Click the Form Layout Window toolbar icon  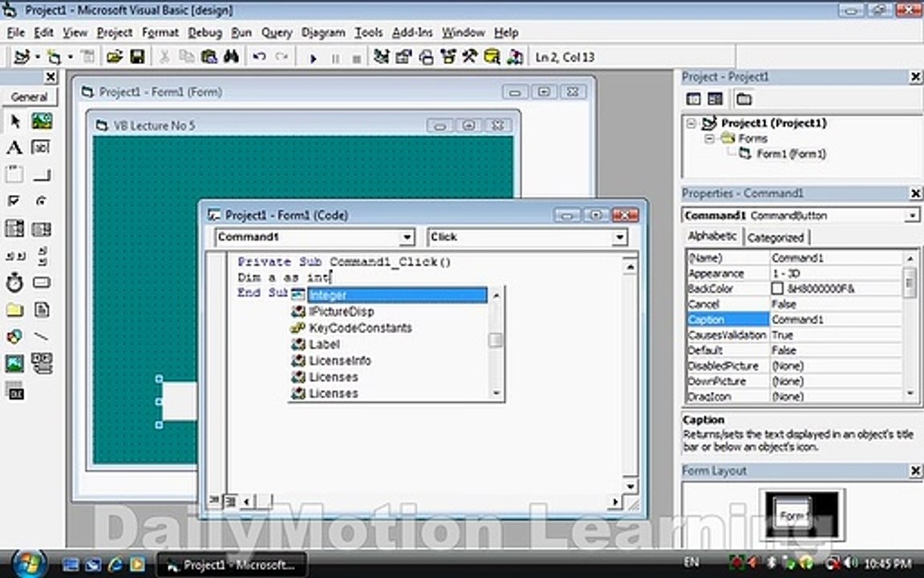[x=426, y=57]
